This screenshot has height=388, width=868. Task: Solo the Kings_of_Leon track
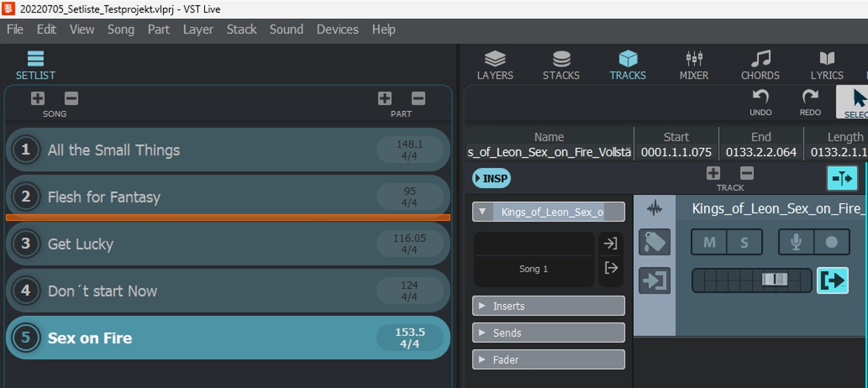(744, 242)
